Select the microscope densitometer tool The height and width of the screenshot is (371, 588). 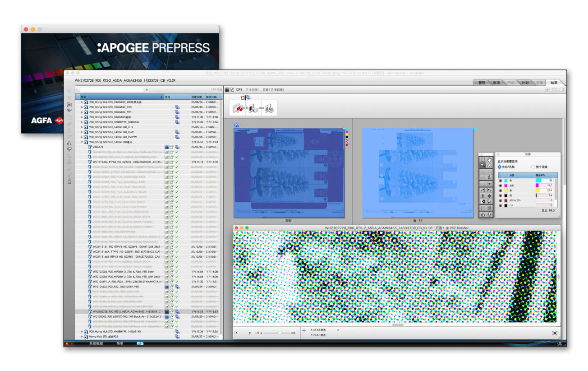489,177
